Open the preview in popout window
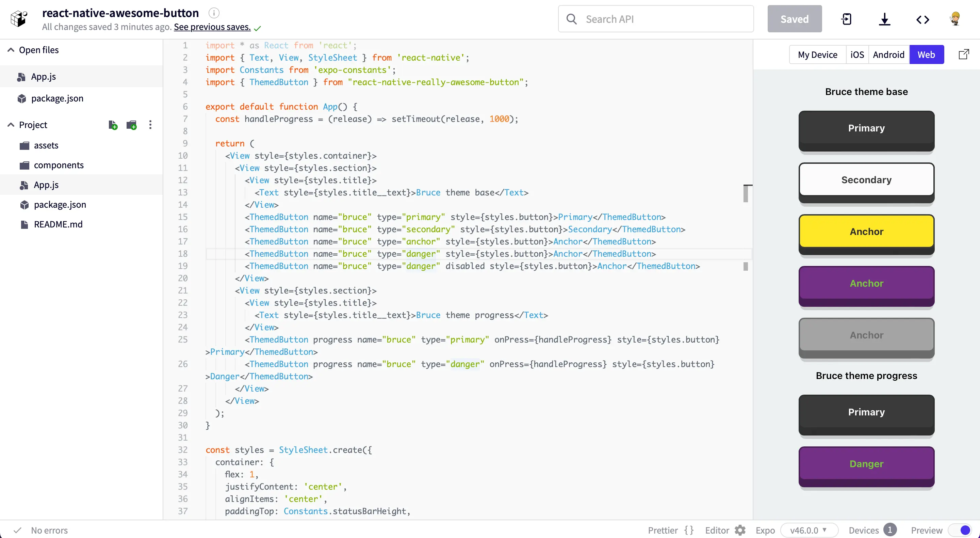This screenshot has width=980, height=538. [x=963, y=54]
